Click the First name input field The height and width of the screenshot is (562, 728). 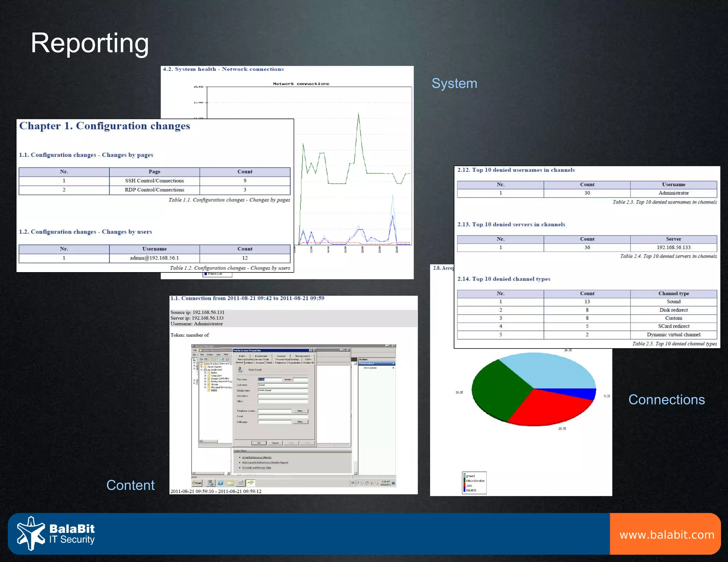(x=270, y=379)
